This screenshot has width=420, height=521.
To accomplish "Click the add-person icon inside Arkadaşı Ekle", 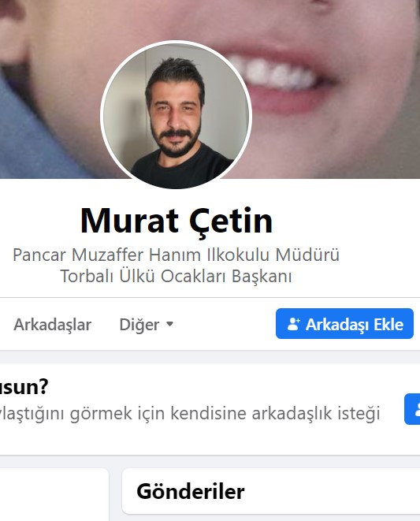I will pos(293,324).
